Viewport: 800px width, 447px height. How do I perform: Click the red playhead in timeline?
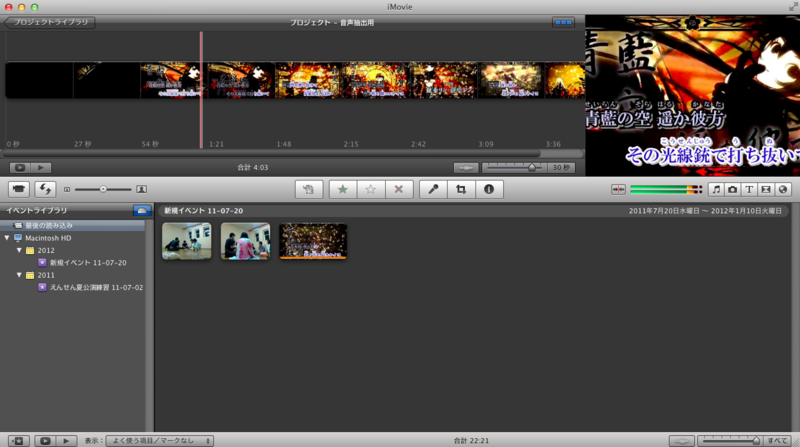[x=202, y=90]
